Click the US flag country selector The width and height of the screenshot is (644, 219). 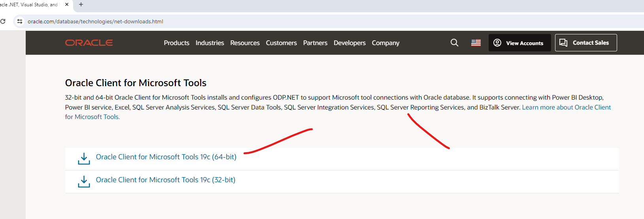pos(476,43)
